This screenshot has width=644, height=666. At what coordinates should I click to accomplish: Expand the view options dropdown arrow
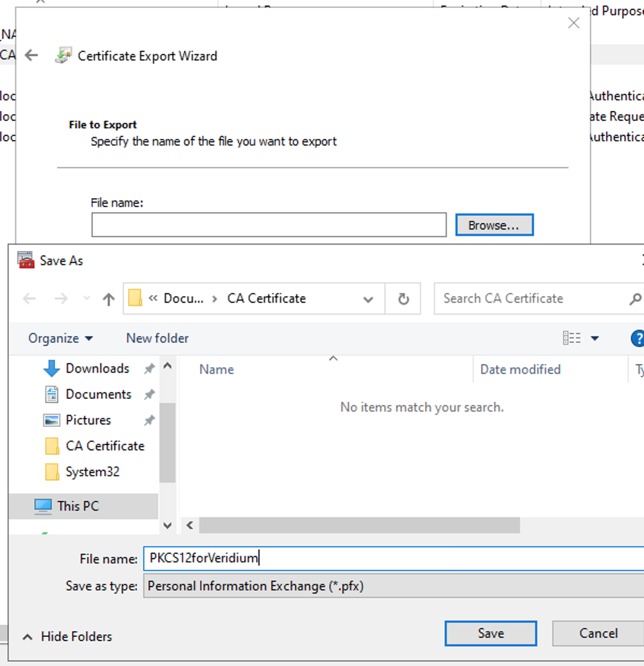(595, 338)
